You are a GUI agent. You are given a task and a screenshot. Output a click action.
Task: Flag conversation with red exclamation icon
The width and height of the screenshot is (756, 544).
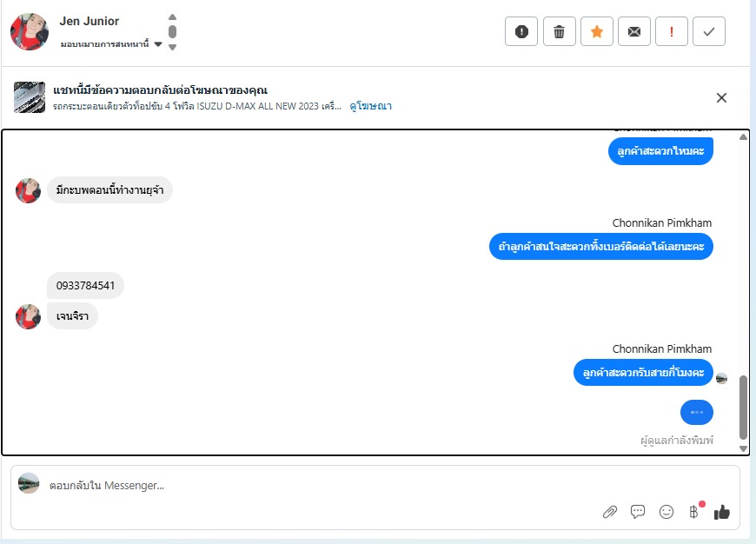point(672,32)
